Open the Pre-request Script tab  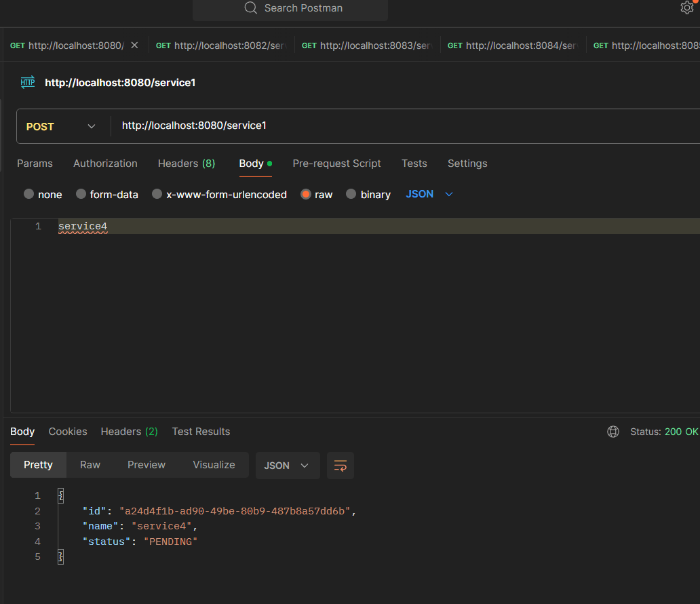336,164
